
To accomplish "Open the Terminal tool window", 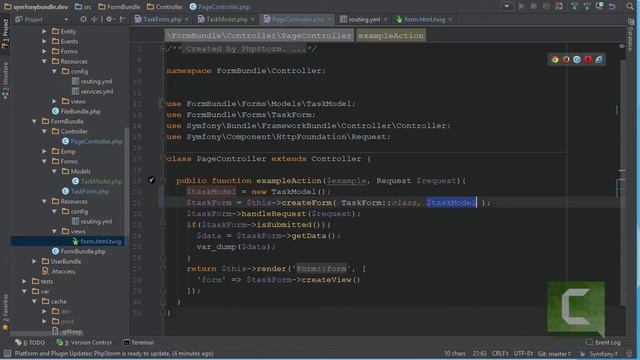I will tap(138, 342).
